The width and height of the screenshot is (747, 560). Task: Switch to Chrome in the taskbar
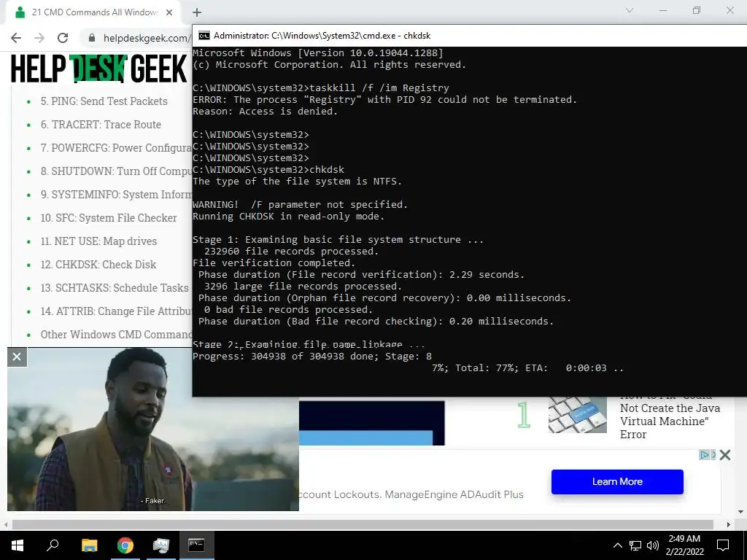(x=125, y=545)
